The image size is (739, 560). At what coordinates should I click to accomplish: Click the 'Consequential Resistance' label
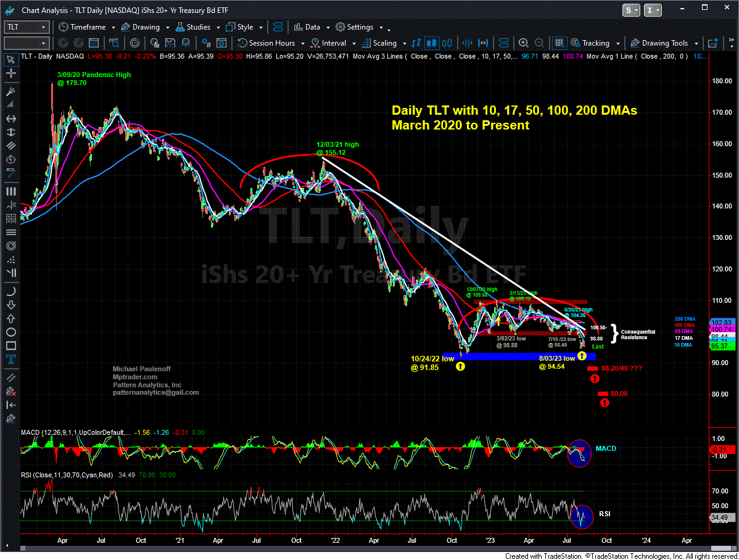[x=638, y=335]
